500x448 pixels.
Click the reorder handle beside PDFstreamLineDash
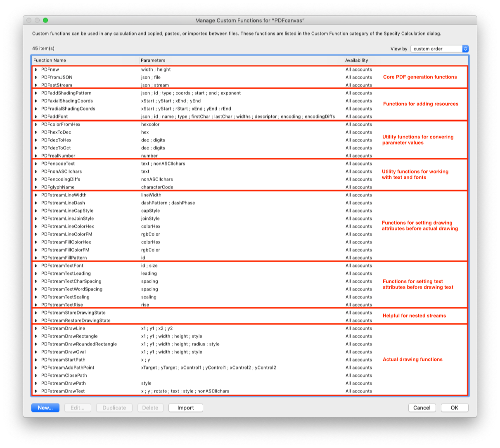click(x=36, y=203)
